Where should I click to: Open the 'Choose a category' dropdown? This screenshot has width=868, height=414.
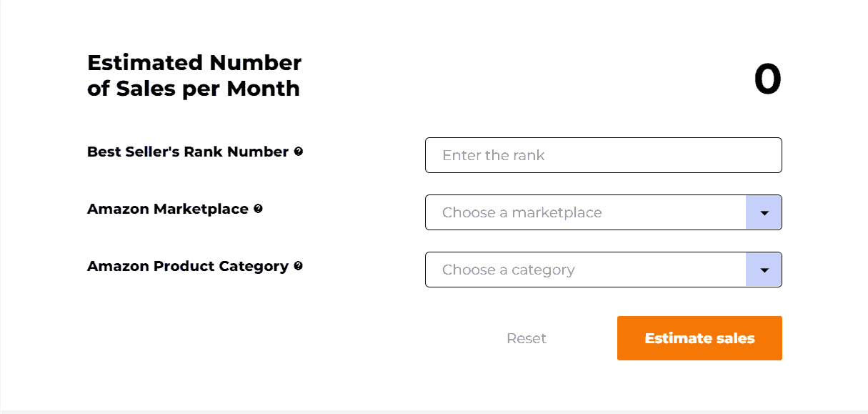586,270
